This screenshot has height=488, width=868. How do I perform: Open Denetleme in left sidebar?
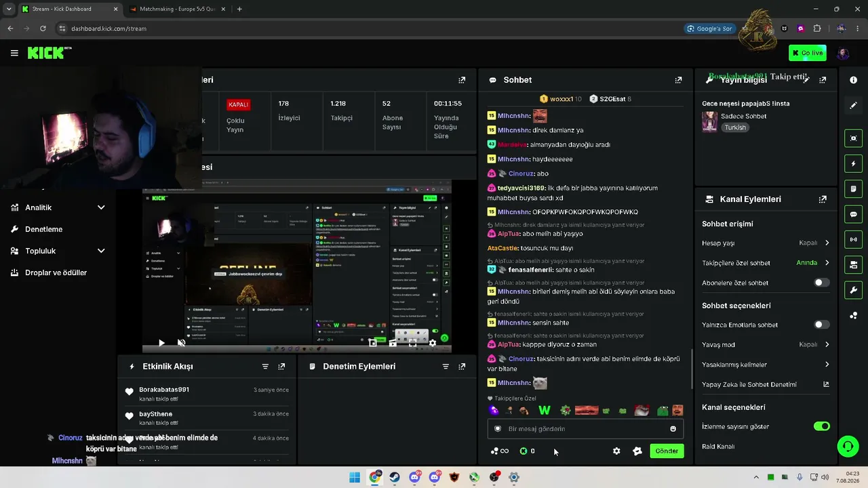43,229
